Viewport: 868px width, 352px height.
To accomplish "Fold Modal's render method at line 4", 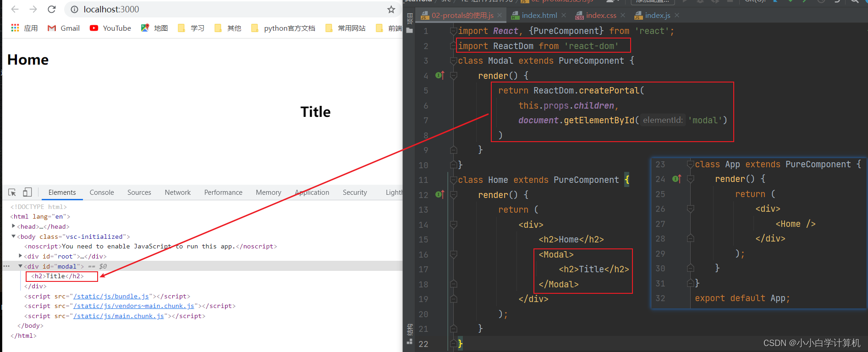I will (453, 76).
